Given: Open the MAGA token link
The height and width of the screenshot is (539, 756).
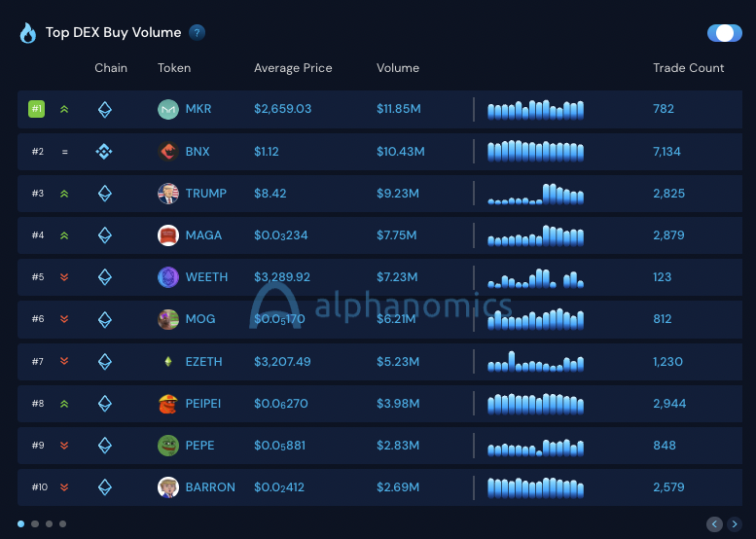Looking at the screenshot, I should [x=203, y=235].
